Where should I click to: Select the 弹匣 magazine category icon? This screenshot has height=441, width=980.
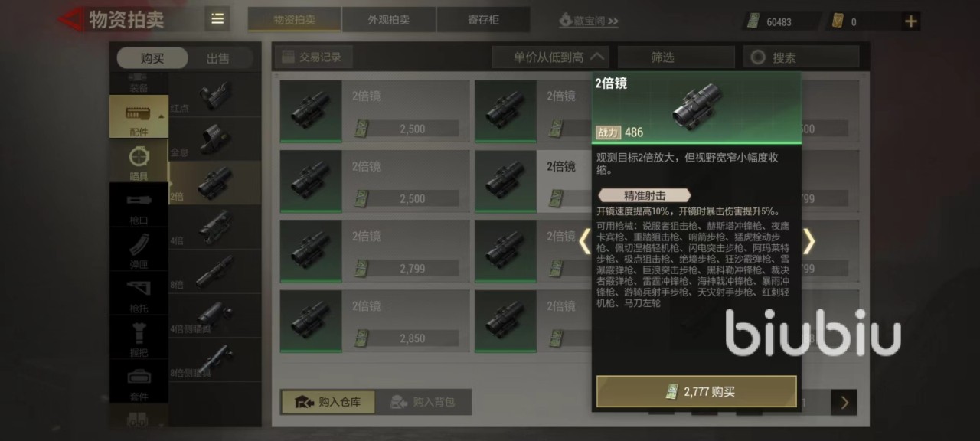point(139,250)
